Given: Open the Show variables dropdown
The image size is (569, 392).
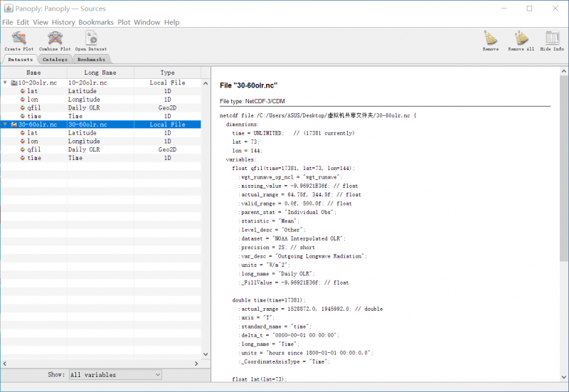Looking at the screenshot, I should pos(115,374).
